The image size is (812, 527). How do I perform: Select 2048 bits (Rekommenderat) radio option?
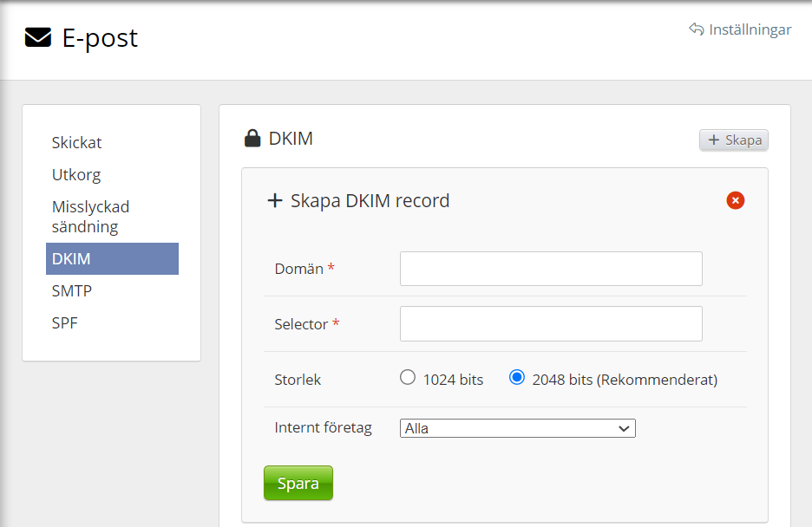point(517,378)
